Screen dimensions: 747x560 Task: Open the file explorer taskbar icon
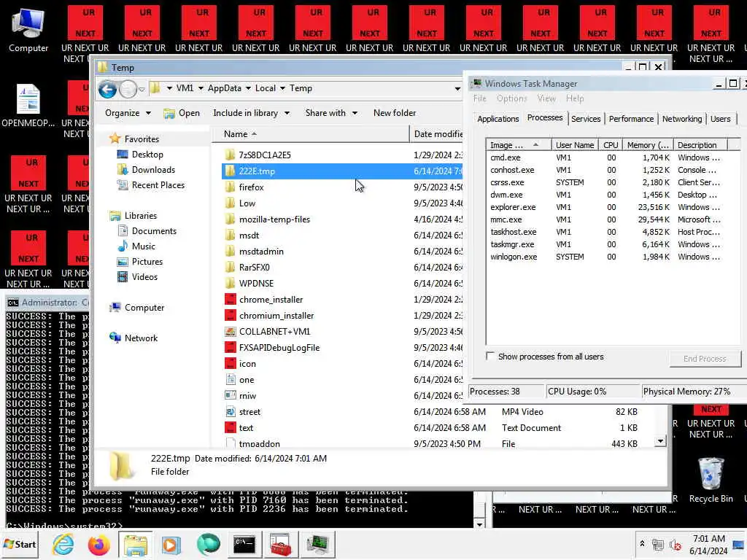[136, 545]
